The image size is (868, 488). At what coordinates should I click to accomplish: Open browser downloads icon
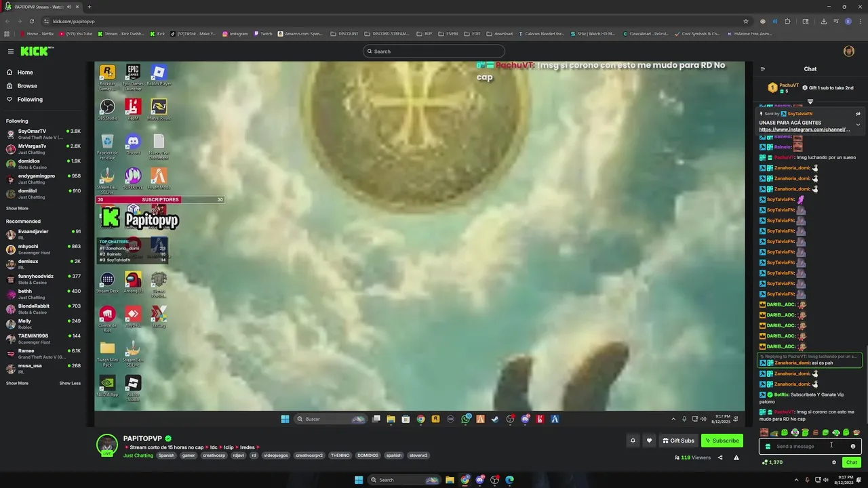coord(823,21)
